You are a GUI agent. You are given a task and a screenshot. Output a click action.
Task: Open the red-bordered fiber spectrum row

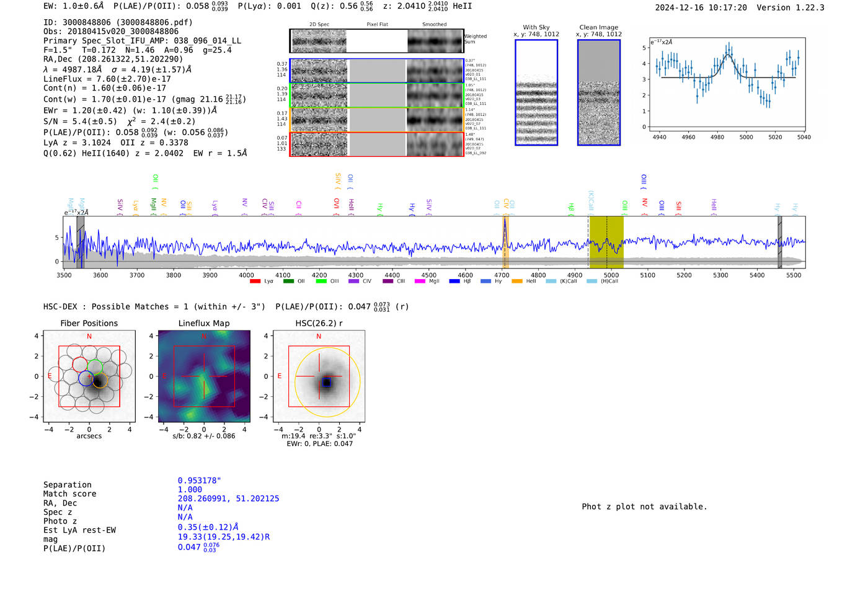pos(376,144)
